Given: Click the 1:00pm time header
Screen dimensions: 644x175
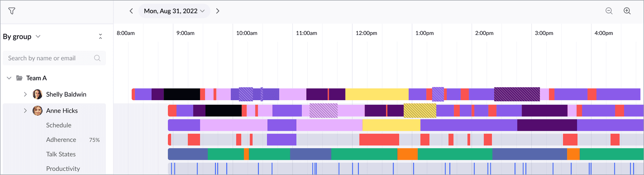Looking at the screenshot, I should click(424, 33).
